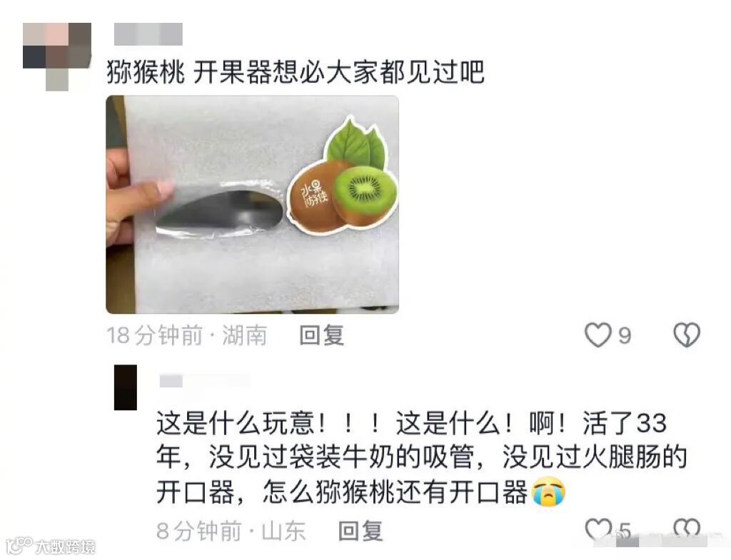Dislike the reply from Shandong
This screenshot has height=560, width=731.
(687, 529)
